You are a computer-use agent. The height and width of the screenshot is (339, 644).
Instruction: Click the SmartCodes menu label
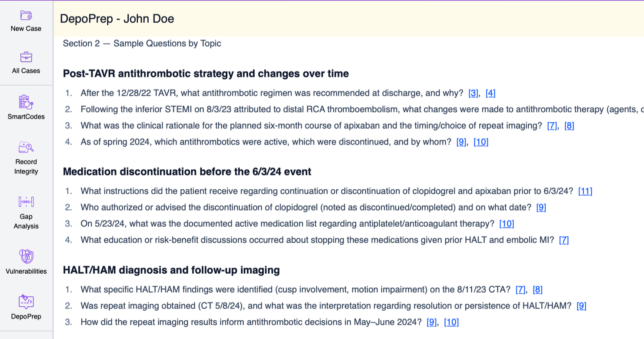(26, 117)
